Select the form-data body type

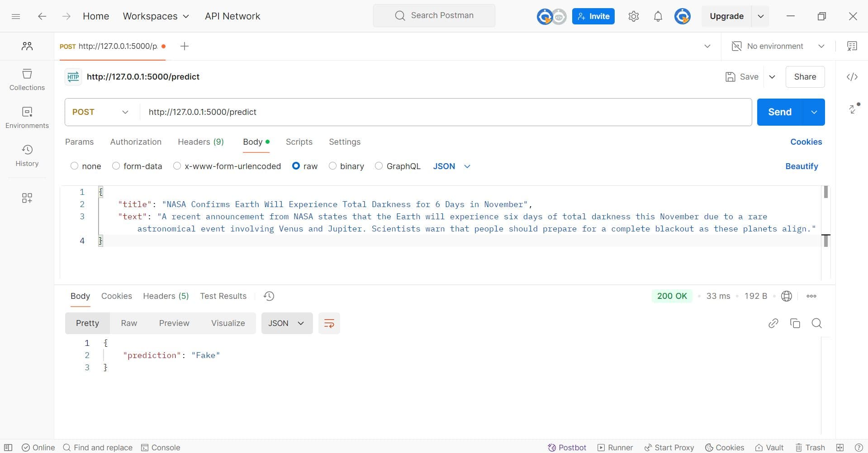[116, 166]
